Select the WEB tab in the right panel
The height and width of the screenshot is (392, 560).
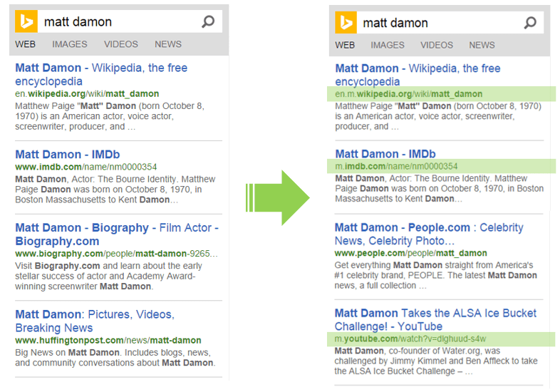click(345, 45)
